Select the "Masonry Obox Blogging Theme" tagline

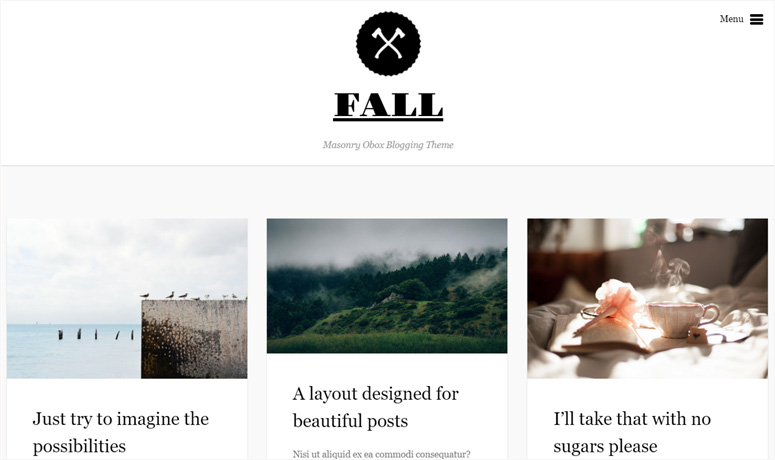coord(388,145)
